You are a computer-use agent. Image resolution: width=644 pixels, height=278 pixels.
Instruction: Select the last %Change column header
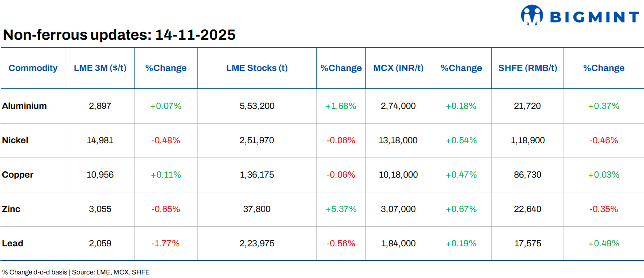tap(603, 68)
